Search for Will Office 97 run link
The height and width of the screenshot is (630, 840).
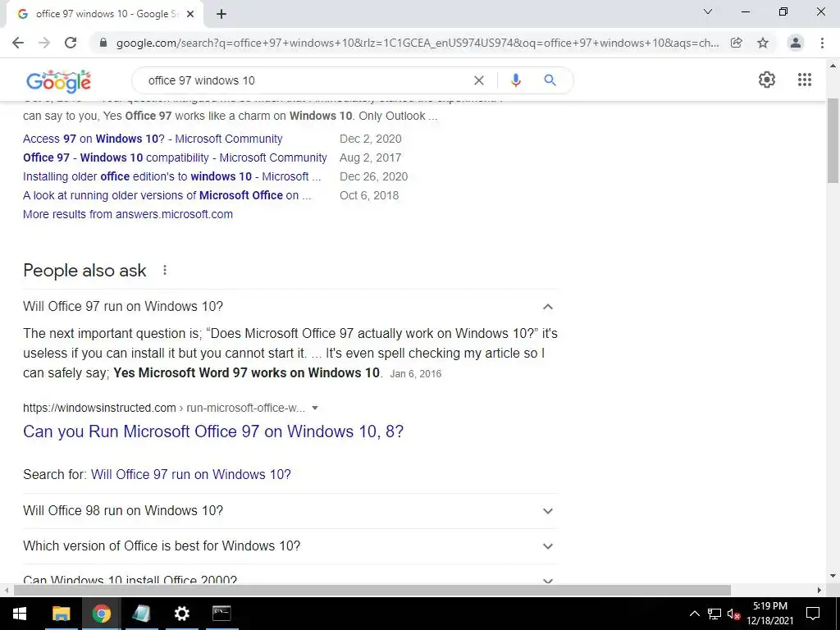190,475
